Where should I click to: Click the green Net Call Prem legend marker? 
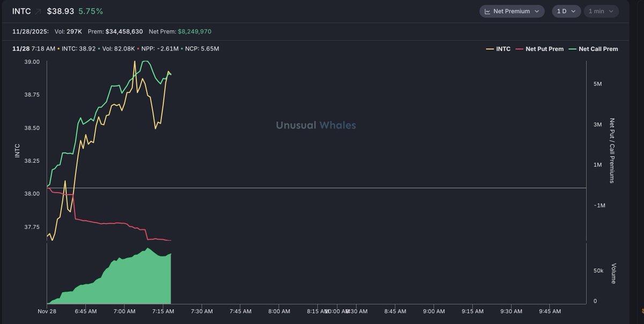[572, 49]
